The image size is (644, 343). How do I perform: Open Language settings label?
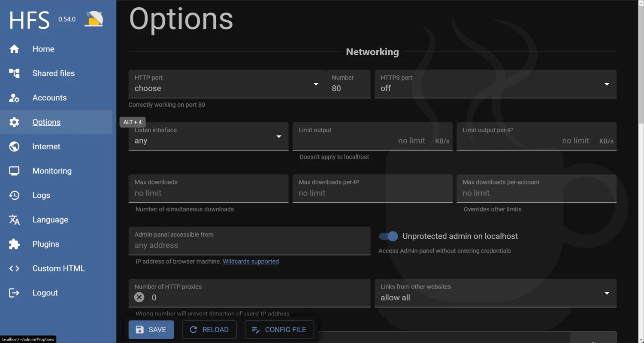pos(50,220)
